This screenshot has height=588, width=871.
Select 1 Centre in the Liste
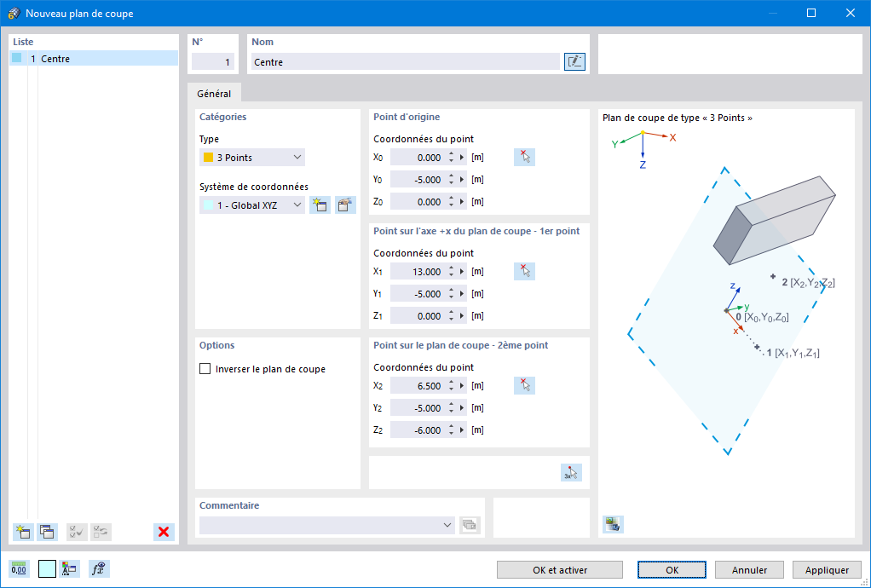[x=94, y=58]
